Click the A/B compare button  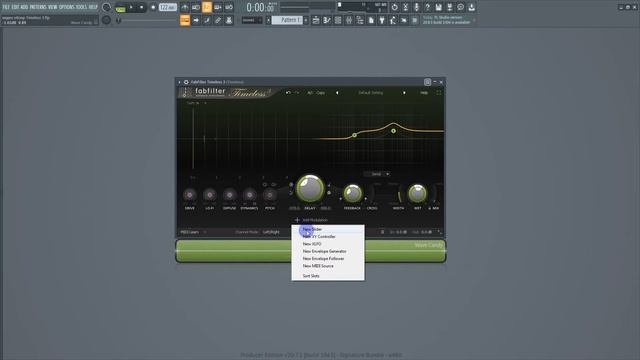(310, 93)
